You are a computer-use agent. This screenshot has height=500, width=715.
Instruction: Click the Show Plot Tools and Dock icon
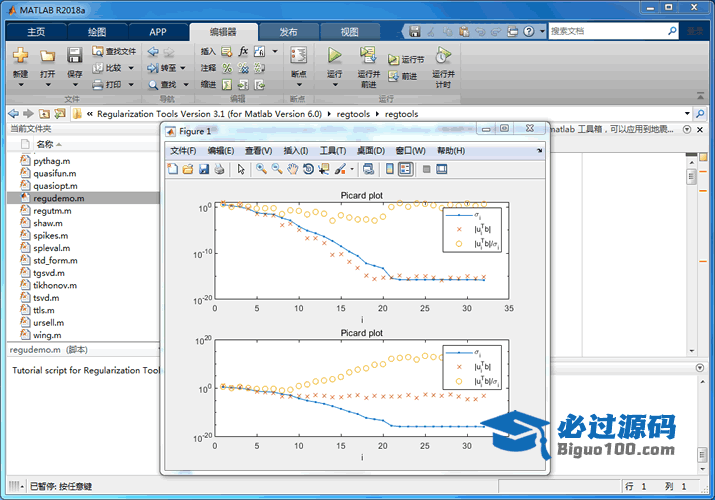(442, 169)
